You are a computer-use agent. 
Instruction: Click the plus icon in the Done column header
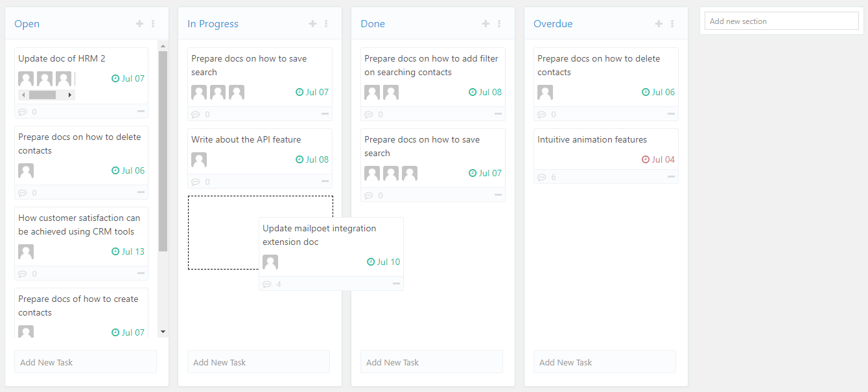(x=486, y=24)
